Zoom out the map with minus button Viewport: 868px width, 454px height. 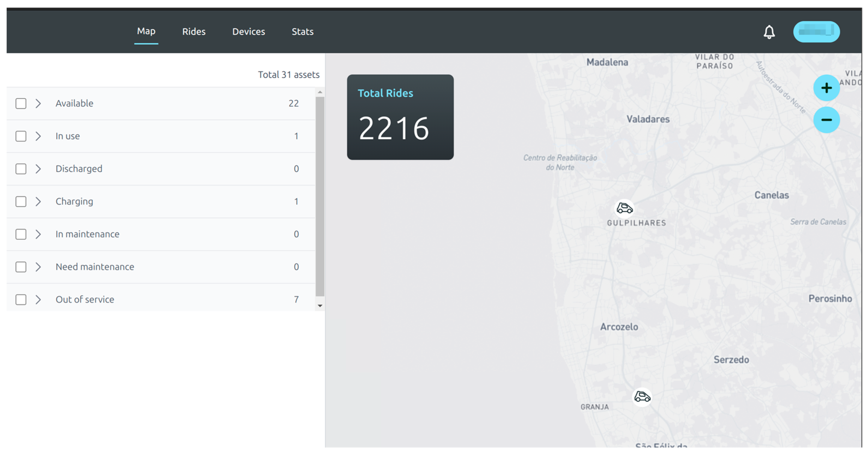[x=826, y=120]
